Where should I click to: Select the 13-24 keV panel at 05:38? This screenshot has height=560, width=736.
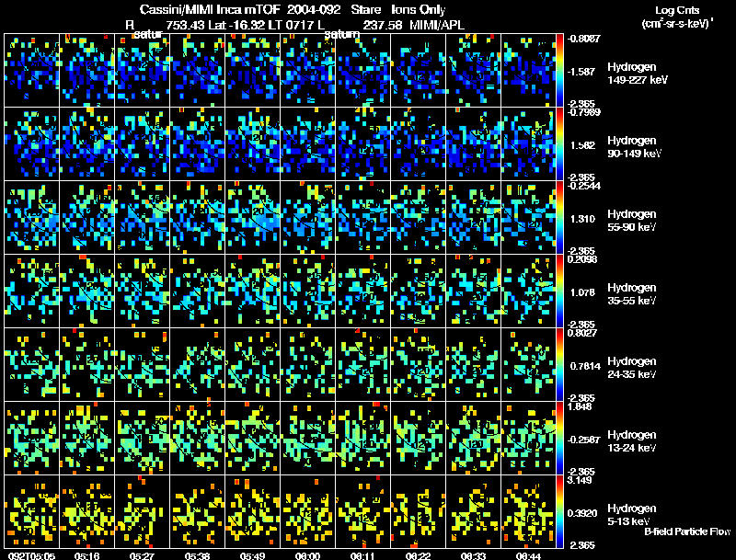(197, 439)
